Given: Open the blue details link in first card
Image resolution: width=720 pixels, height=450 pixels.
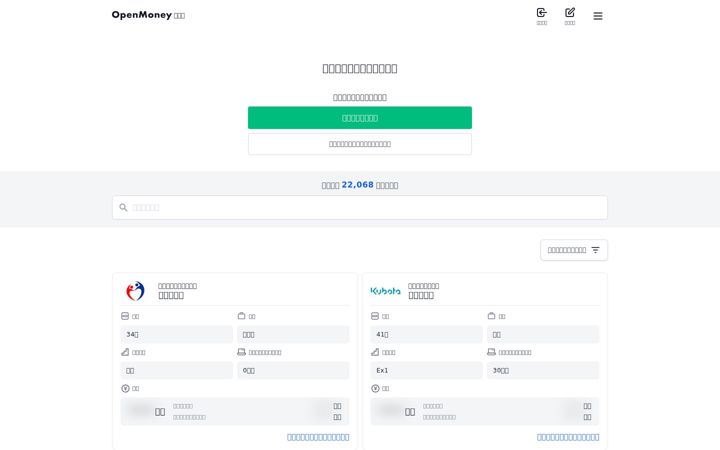Looking at the screenshot, I should click(318, 437).
